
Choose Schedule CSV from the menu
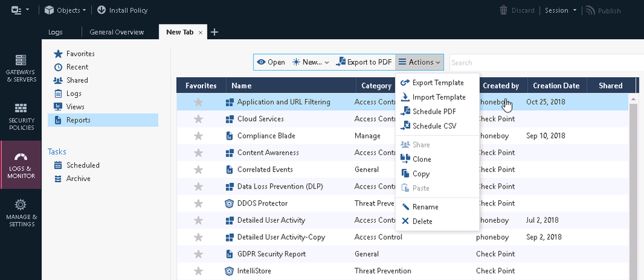(x=438, y=126)
